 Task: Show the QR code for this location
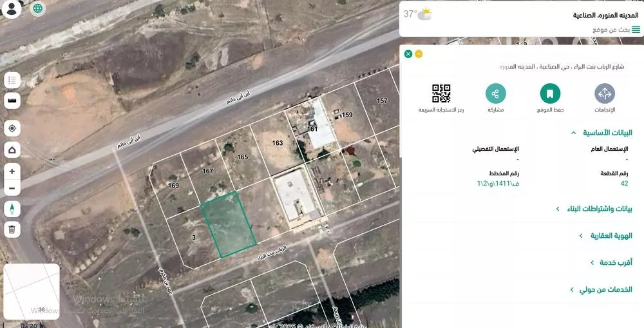tap(441, 94)
